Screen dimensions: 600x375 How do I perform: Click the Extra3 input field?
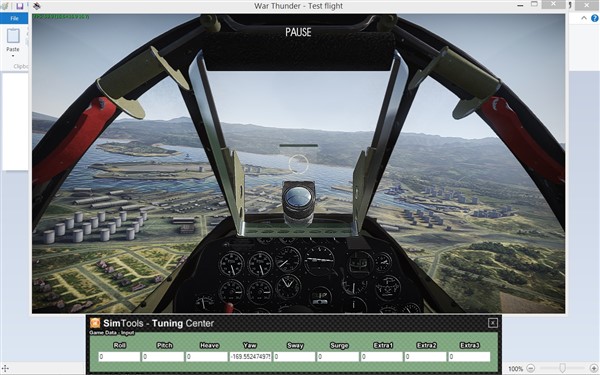pyautogui.click(x=469, y=357)
